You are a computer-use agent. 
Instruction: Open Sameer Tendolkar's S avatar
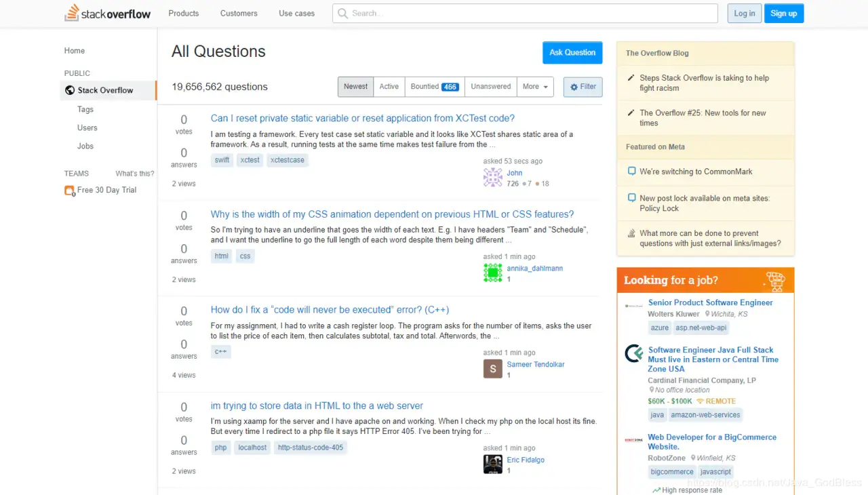point(492,369)
